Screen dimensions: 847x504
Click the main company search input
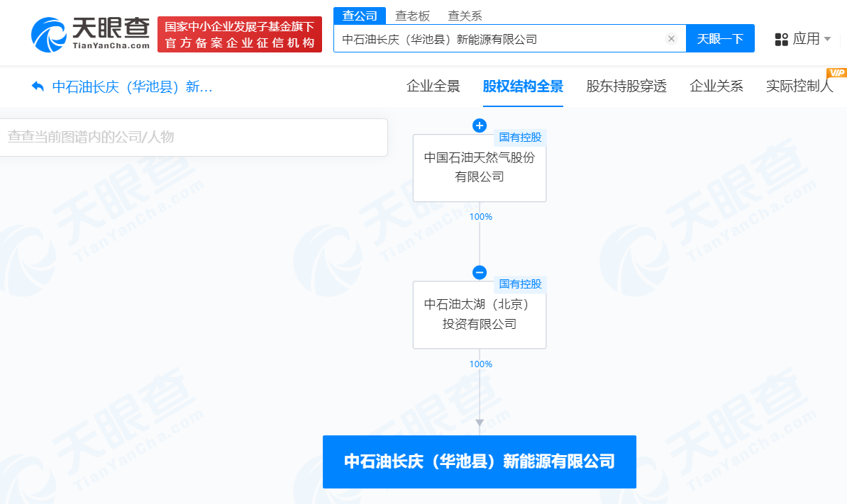point(500,39)
